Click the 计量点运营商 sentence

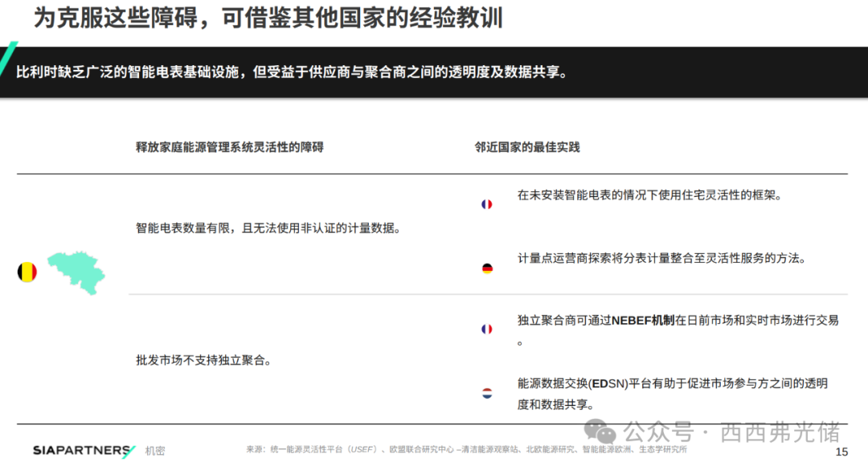point(661,259)
